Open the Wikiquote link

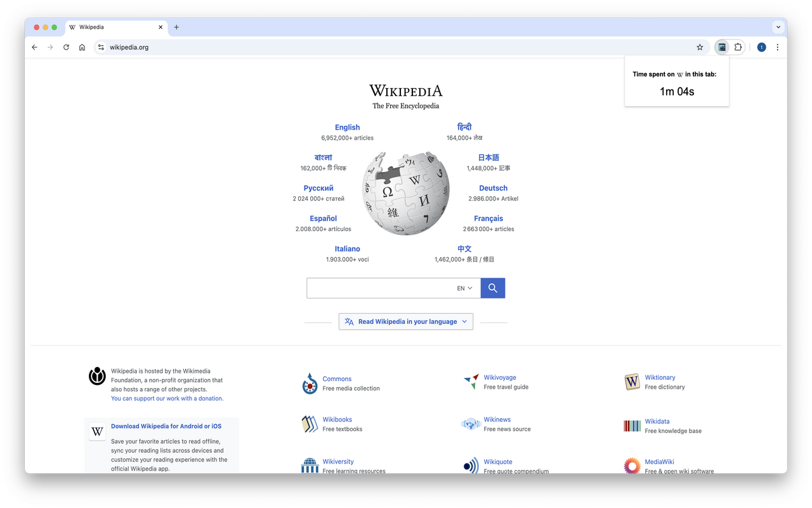pos(498,462)
